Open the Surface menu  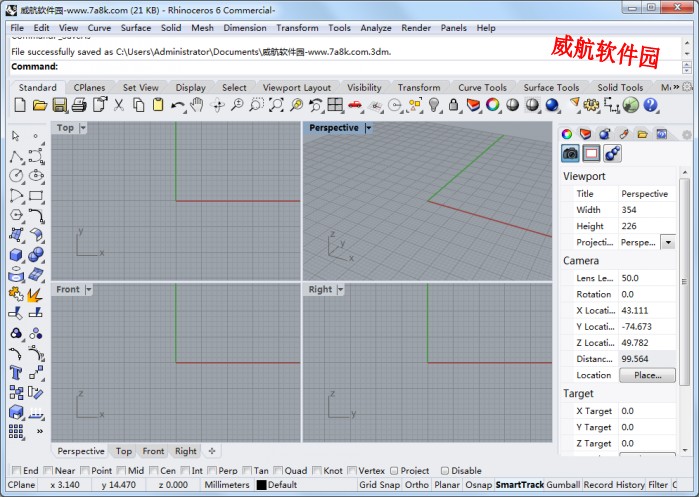coord(136,28)
